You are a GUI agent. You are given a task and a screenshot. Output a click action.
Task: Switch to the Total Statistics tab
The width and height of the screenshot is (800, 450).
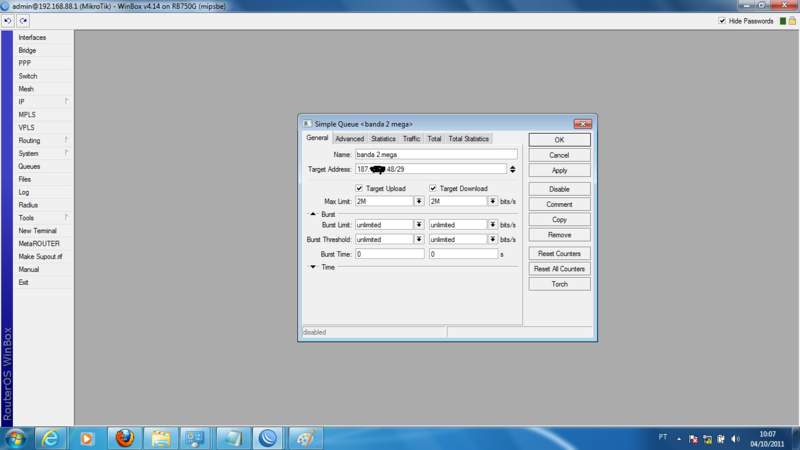coord(468,139)
